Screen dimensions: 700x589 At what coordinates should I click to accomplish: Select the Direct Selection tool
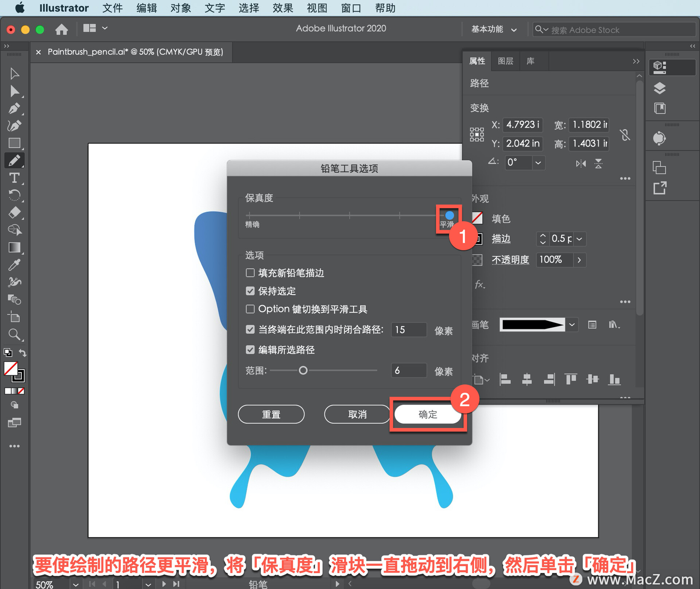(14, 91)
